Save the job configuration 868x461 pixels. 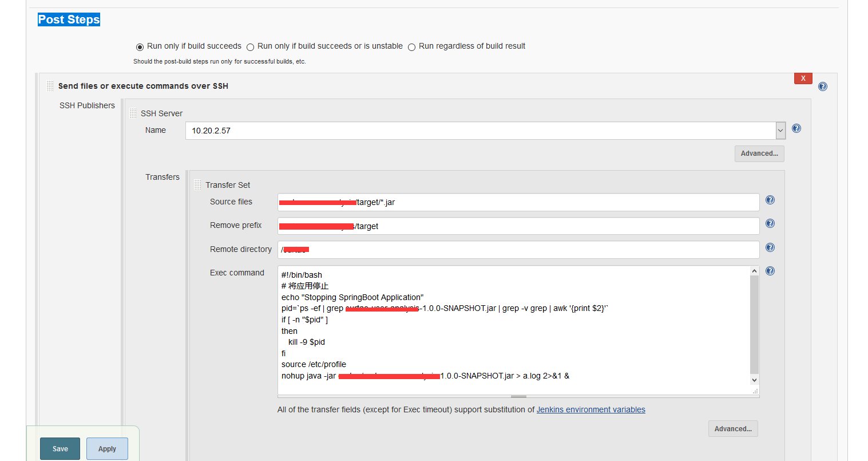(x=60, y=449)
